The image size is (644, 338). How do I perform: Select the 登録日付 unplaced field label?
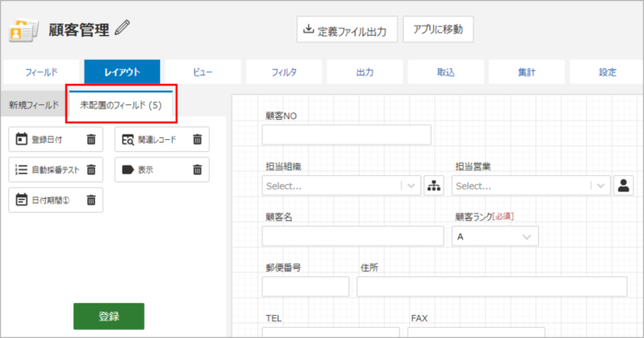(47, 140)
